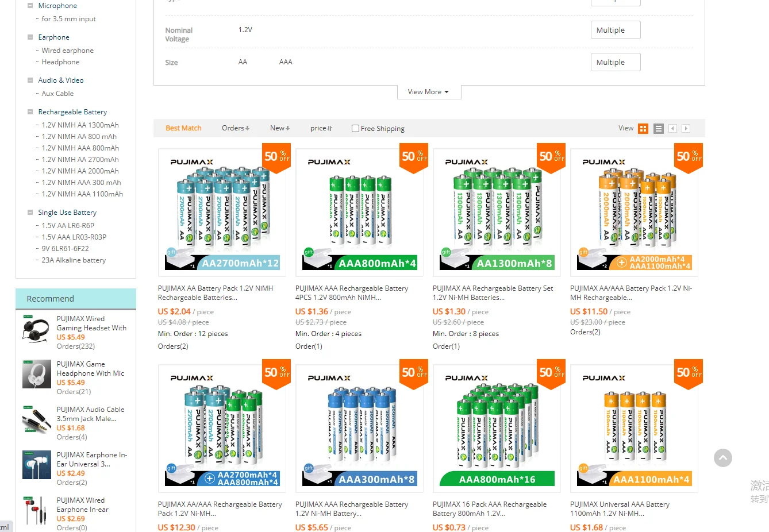
Task: Filter by AA size
Action: pyautogui.click(x=243, y=62)
